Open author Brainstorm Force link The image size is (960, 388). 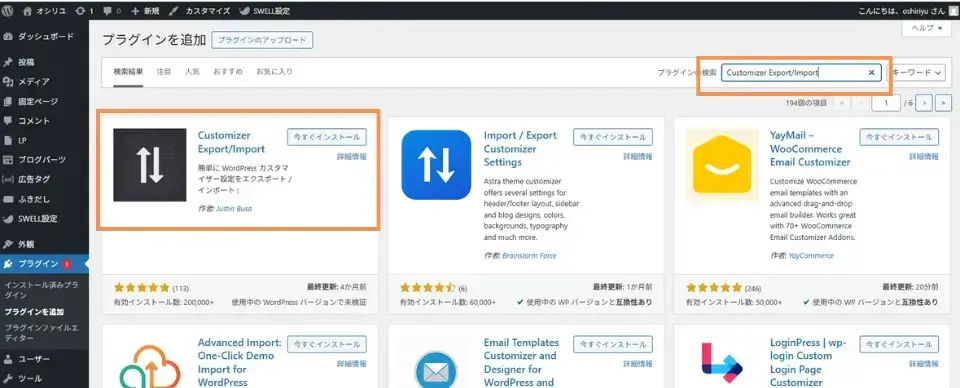pos(530,256)
